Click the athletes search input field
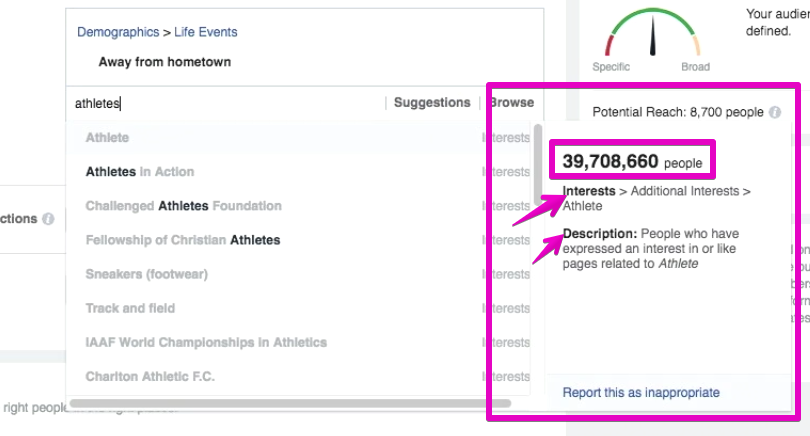This screenshot has width=810, height=436. [227, 103]
